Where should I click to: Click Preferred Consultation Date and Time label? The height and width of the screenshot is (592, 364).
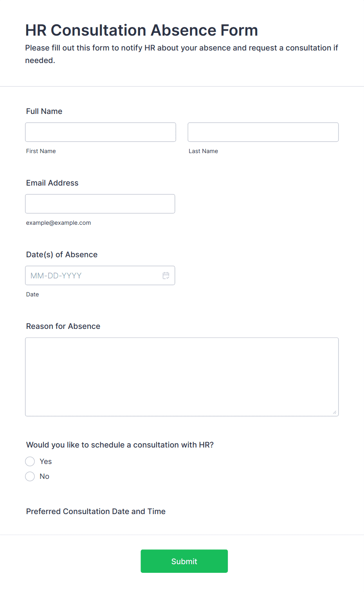96,511
